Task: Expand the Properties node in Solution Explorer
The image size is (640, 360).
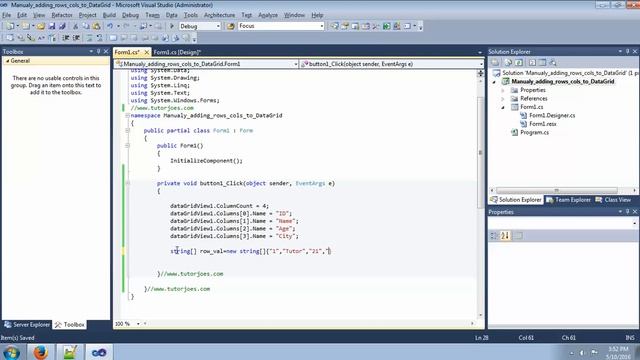Action: click(503, 90)
